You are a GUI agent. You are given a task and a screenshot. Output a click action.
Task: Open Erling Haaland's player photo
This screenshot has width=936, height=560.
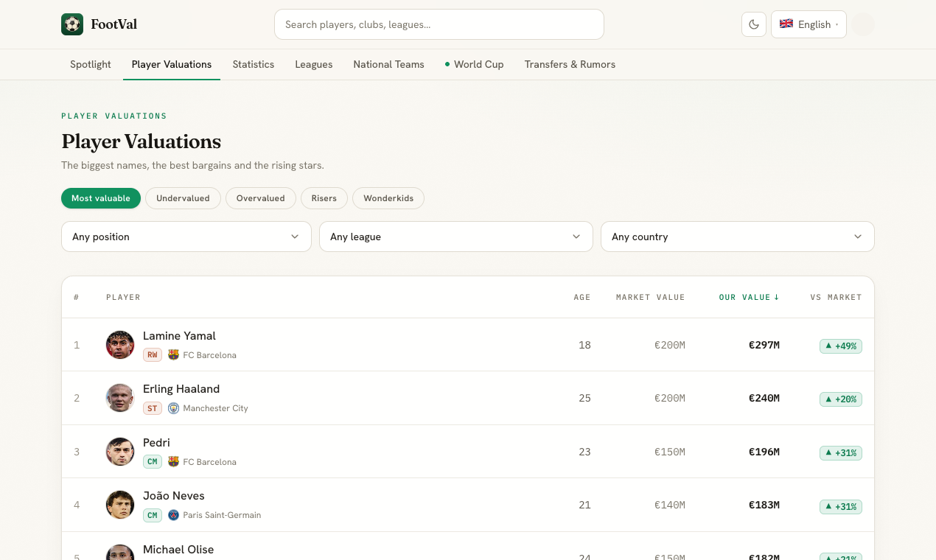[120, 398]
